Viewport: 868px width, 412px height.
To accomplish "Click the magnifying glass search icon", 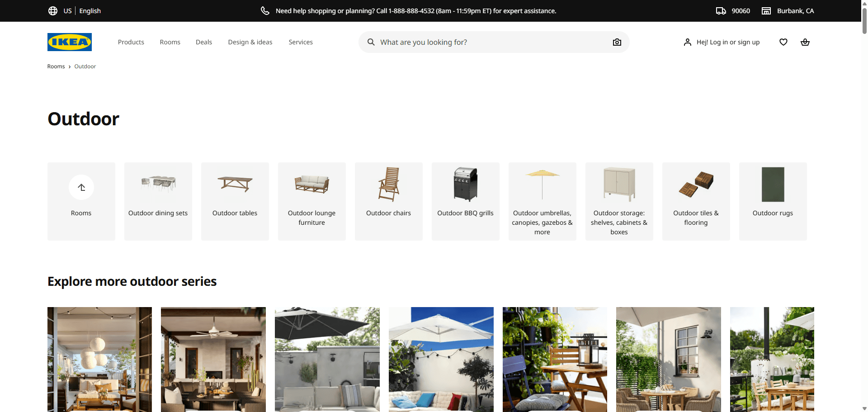I will point(371,42).
